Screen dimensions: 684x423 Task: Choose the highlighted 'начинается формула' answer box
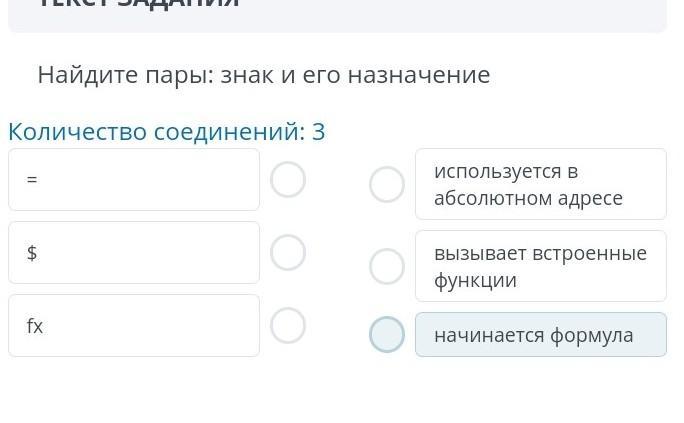(x=540, y=335)
